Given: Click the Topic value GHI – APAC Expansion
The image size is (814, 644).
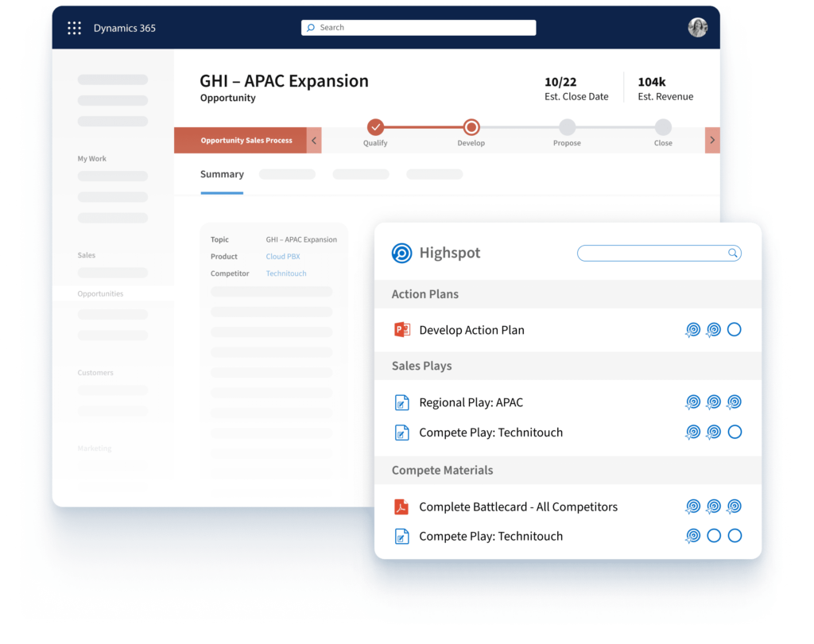Looking at the screenshot, I should pyautogui.click(x=301, y=239).
